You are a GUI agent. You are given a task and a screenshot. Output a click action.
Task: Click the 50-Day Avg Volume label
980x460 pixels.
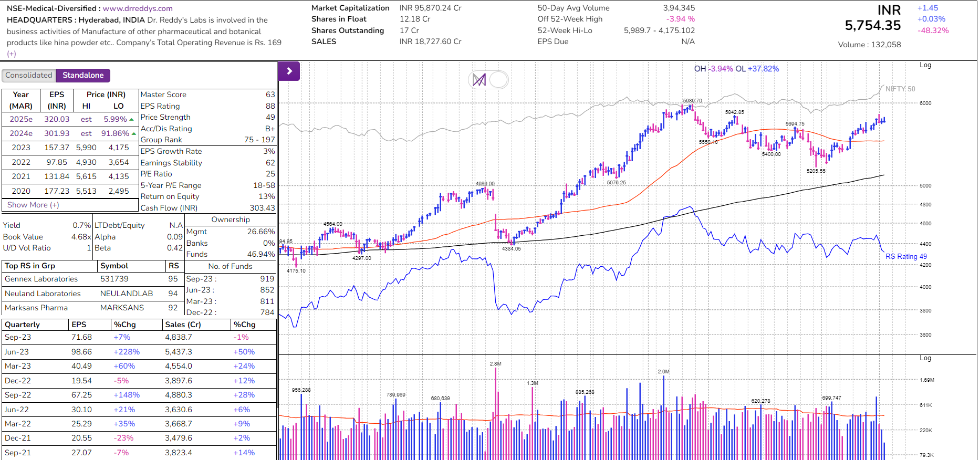pyautogui.click(x=574, y=8)
